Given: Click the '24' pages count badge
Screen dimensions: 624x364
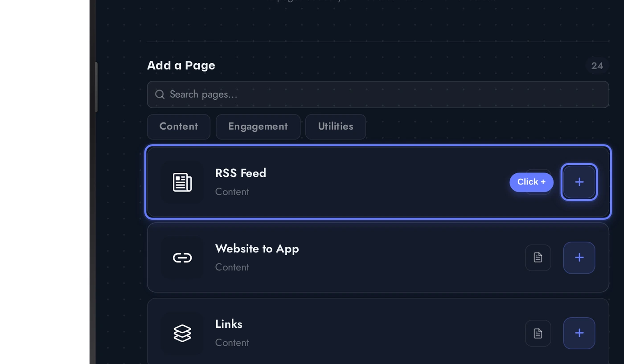Looking at the screenshot, I should [597, 65].
